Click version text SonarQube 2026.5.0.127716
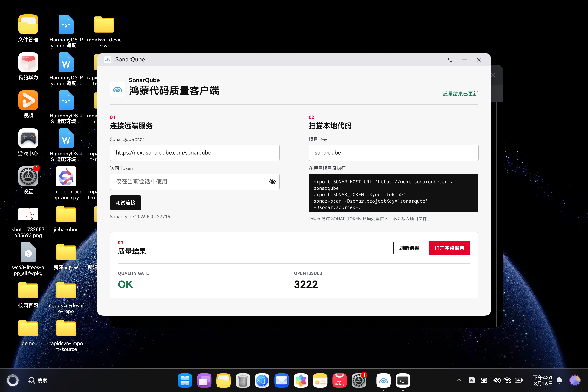The image size is (588, 392). 140,217
